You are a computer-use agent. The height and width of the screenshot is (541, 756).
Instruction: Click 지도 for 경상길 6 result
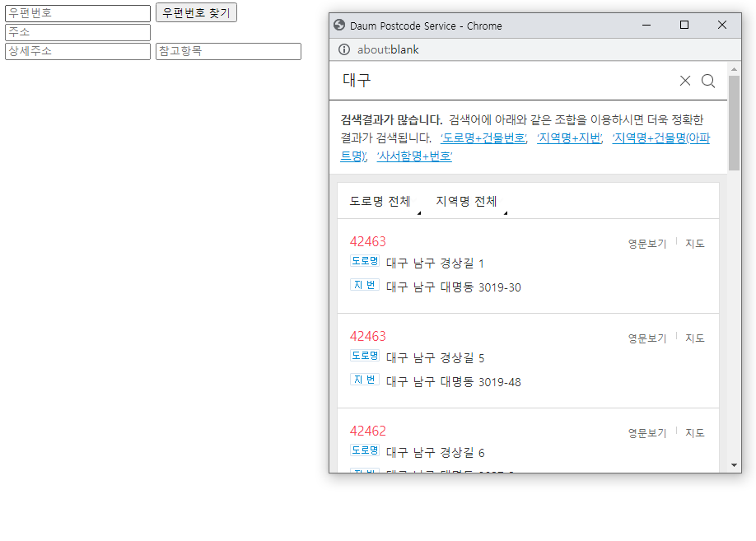pos(695,433)
